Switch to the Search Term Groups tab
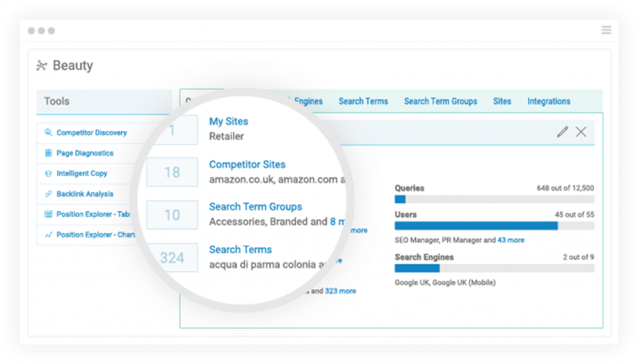This screenshot has width=638, height=364. (x=440, y=101)
